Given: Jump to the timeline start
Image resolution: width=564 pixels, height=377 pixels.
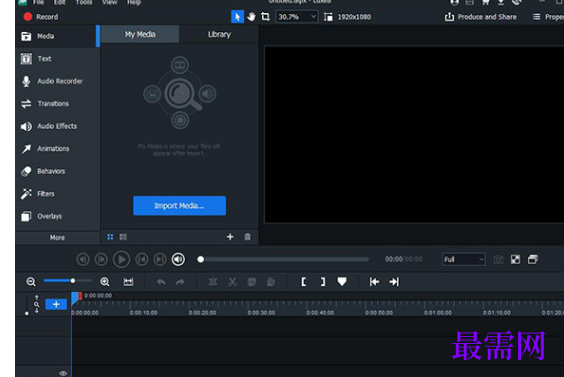Looking at the screenshot, I should pyautogui.click(x=374, y=282).
